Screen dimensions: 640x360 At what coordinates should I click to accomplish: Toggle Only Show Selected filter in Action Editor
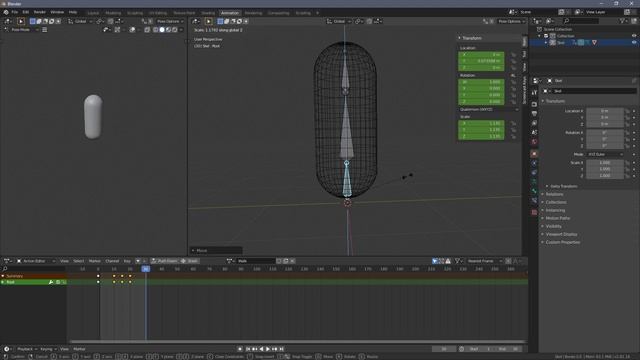[x=435, y=261]
